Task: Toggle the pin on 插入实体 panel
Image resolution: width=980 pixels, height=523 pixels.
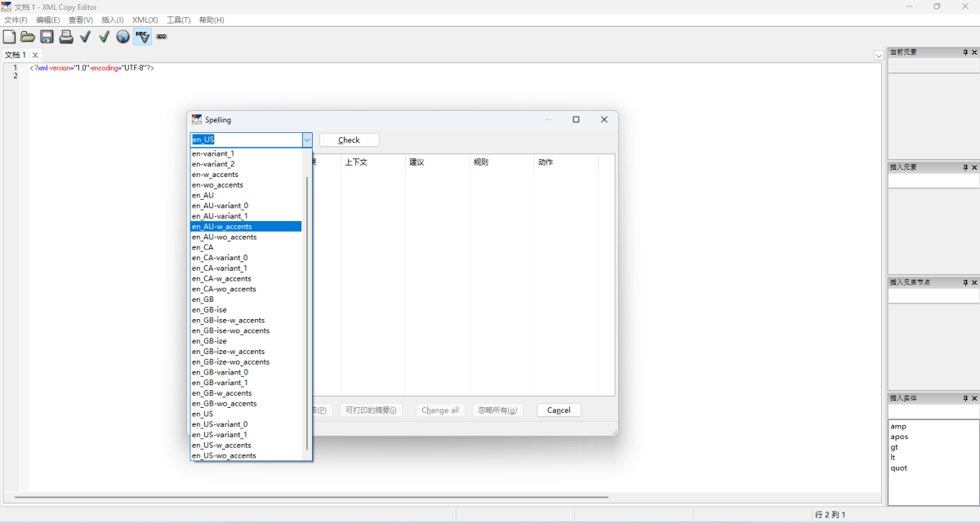Action: [x=964, y=398]
